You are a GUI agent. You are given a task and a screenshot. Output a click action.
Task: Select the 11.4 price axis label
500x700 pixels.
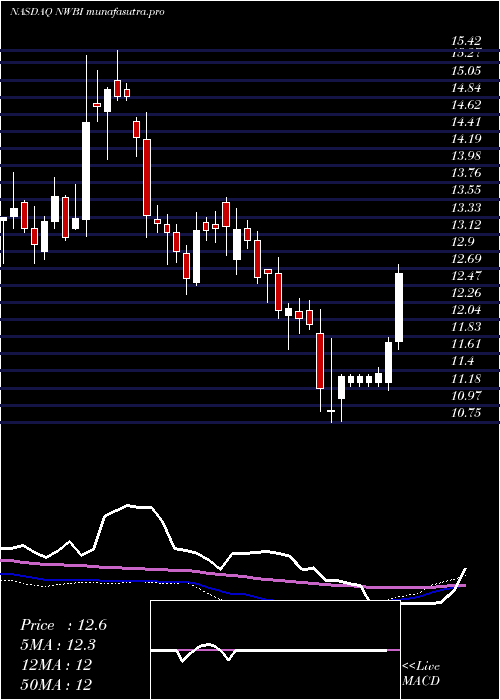463,361
